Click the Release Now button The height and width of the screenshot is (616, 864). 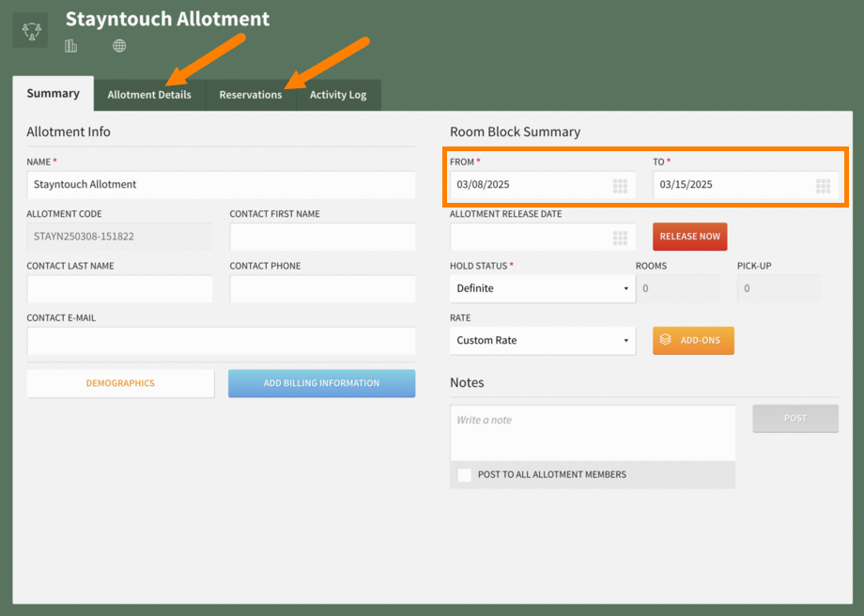(690, 237)
